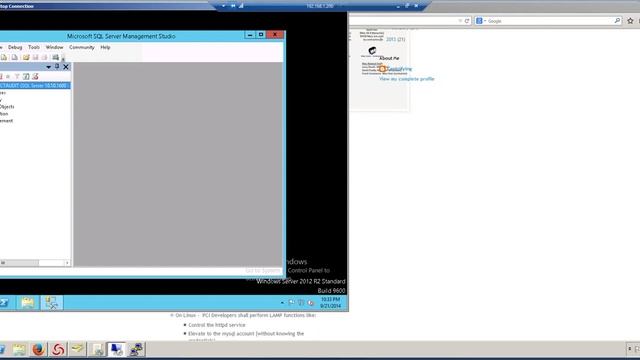The height and width of the screenshot is (360, 640).
Task: Open File Explorer on the remote taskbar
Action: [x=27, y=302]
